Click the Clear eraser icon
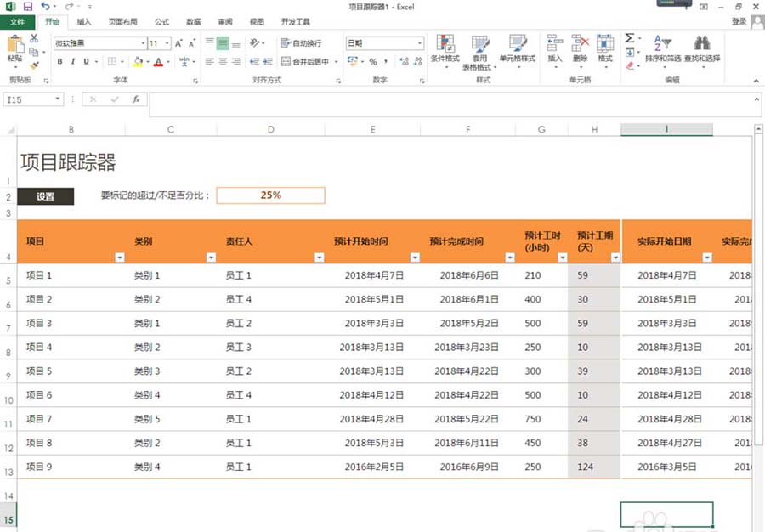765x532 pixels. [630, 65]
